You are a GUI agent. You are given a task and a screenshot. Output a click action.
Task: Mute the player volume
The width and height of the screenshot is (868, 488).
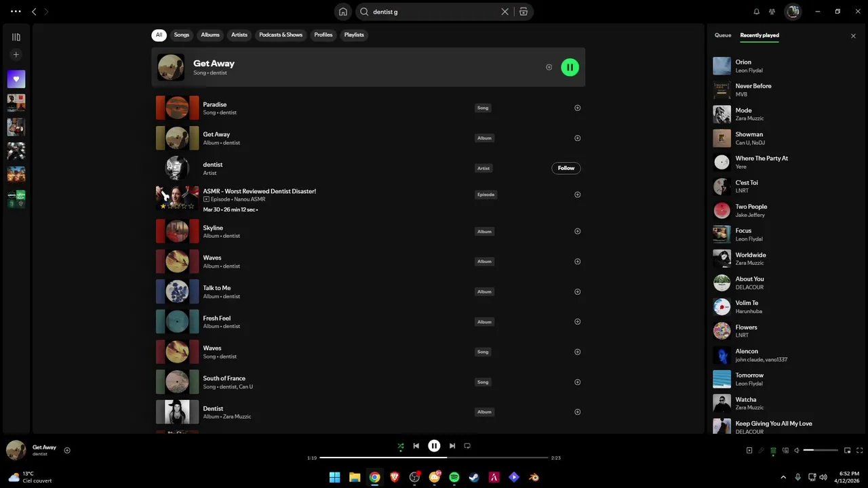pyautogui.click(x=797, y=450)
